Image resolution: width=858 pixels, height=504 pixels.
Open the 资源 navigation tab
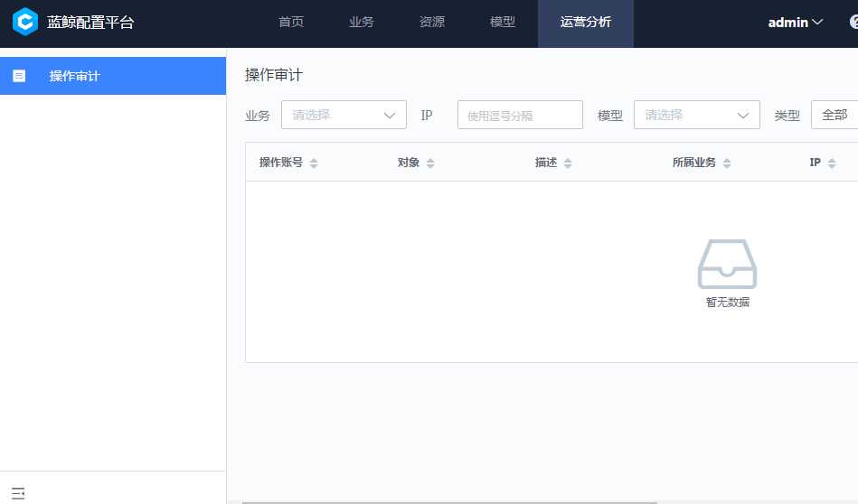pos(432,23)
